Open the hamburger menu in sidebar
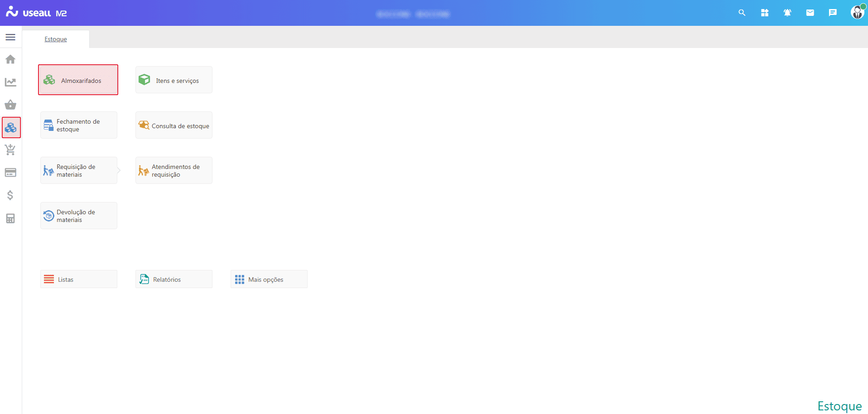Screen dimensions: 868x414 10,37
